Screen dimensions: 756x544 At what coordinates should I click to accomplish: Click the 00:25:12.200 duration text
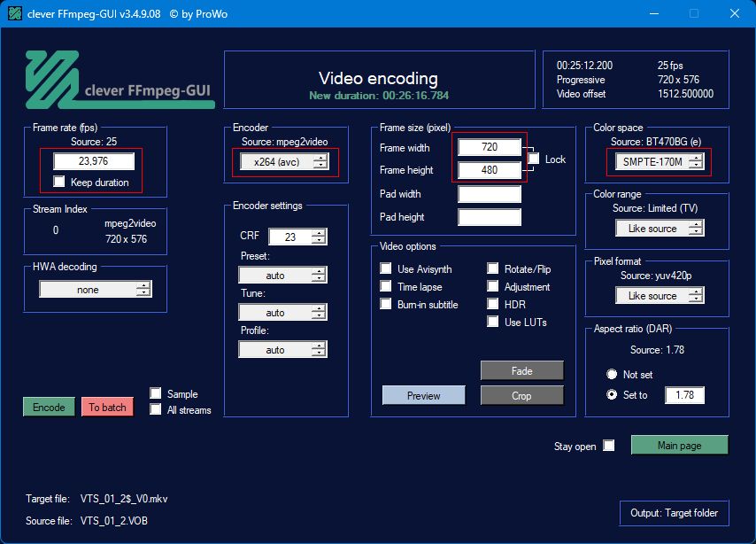click(584, 66)
